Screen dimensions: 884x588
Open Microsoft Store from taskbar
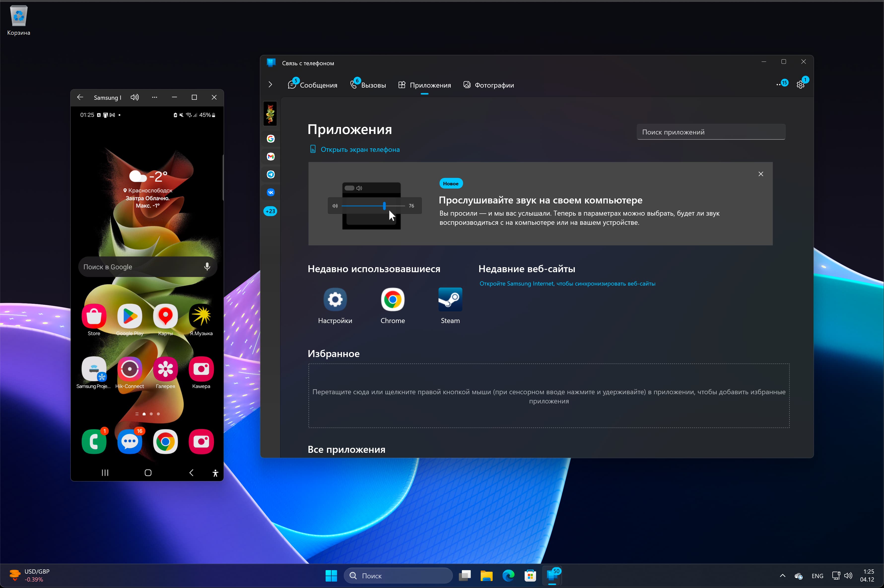[530, 576]
